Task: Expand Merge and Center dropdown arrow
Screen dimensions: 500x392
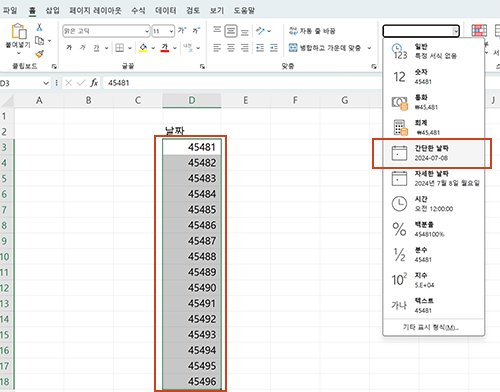Action: (x=369, y=48)
